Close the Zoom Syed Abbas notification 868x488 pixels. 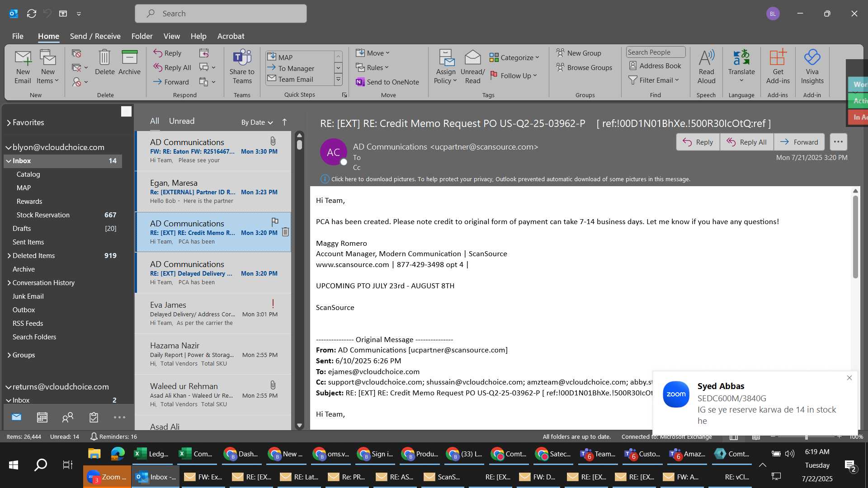tap(849, 378)
